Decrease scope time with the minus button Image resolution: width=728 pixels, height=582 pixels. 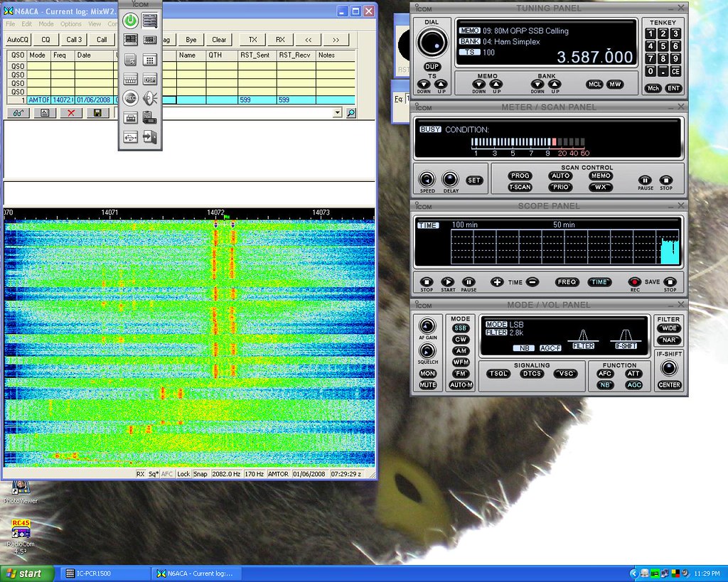point(532,281)
